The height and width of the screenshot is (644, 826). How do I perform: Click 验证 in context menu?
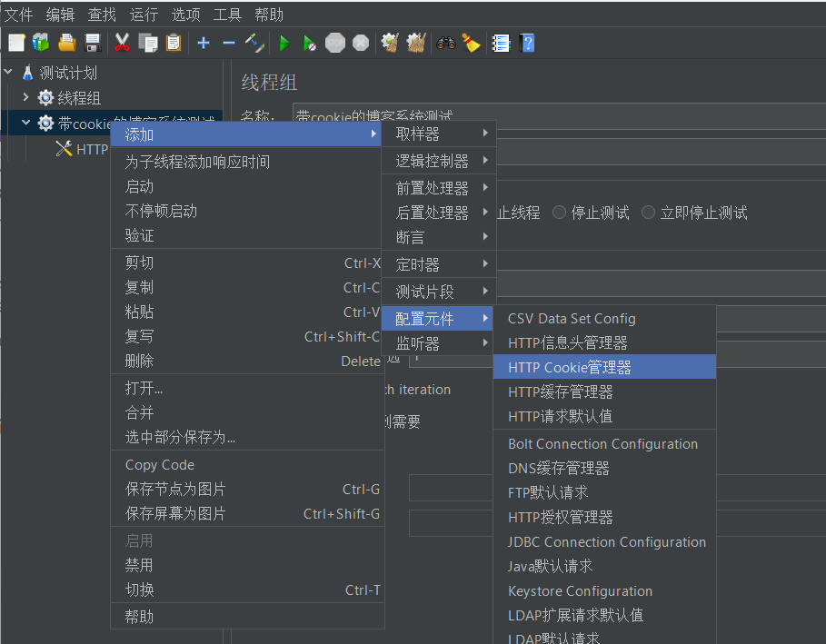(x=247, y=235)
